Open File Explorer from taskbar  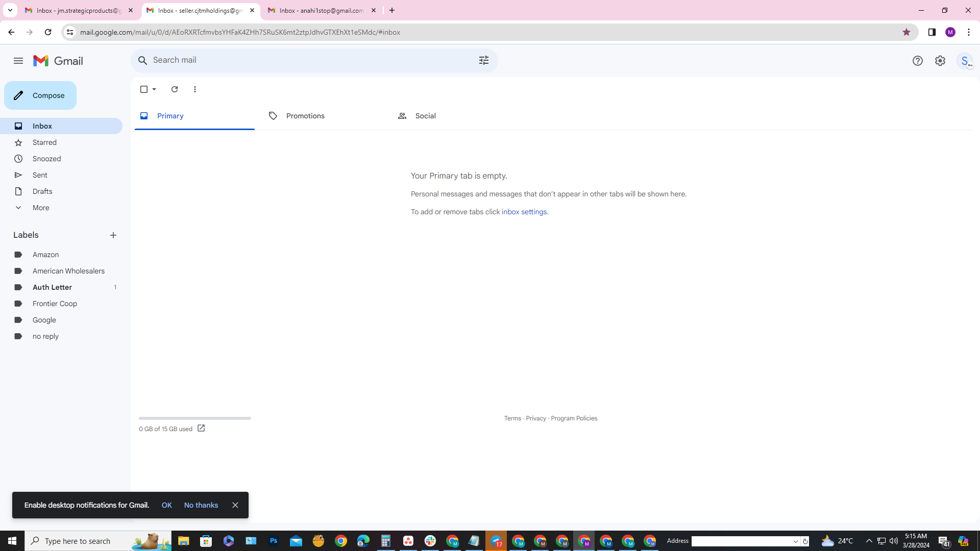tap(184, 541)
